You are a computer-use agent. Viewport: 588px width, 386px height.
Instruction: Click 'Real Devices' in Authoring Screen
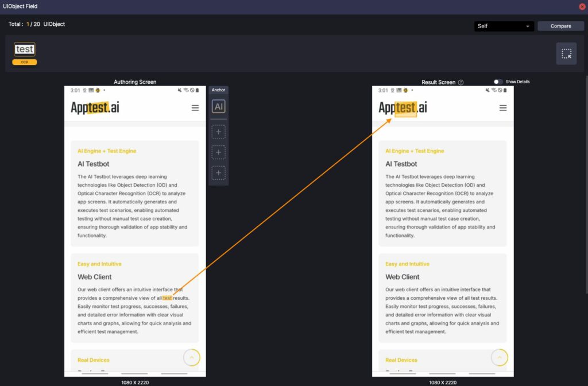tap(94, 360)
